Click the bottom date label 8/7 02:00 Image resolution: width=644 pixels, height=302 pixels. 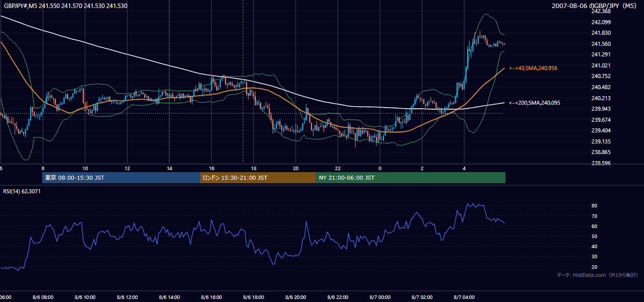[422, 297]
